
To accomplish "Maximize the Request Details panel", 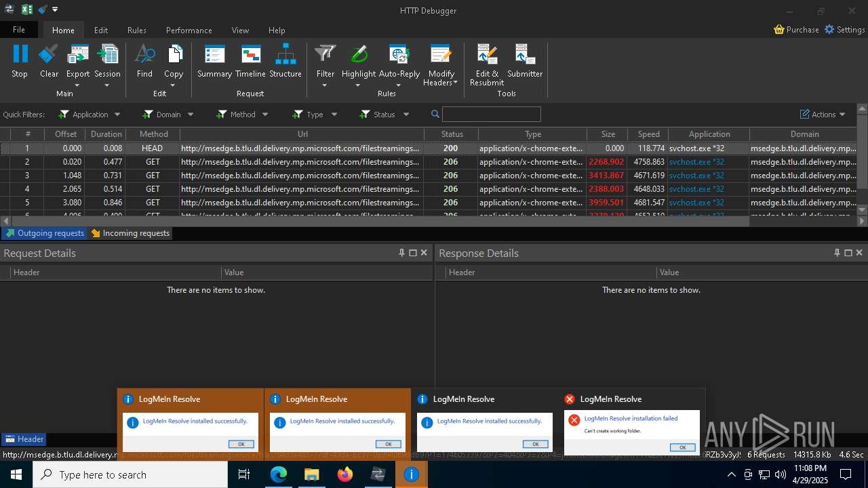I will coord(412,253).
